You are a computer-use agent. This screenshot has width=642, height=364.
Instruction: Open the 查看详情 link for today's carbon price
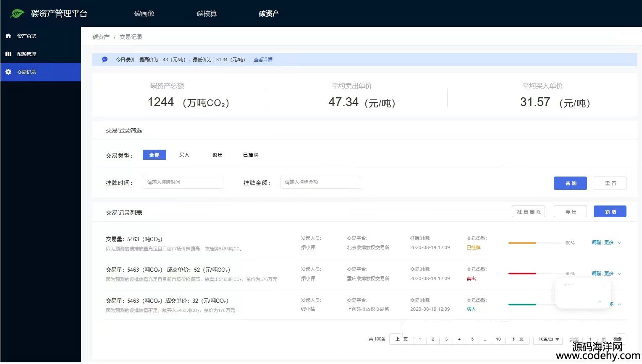(263, 60)
